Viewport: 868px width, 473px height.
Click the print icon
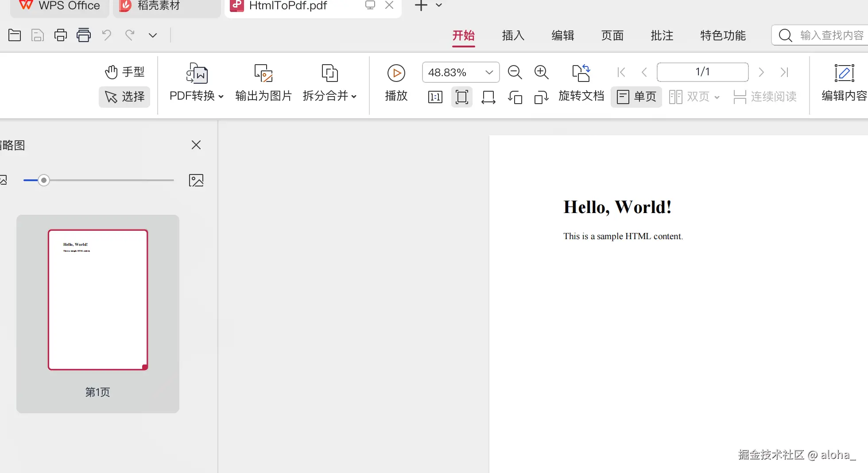[61, 35]
